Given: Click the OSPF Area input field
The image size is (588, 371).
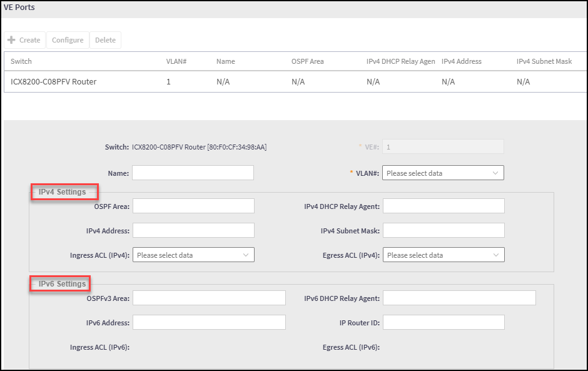Looking at the screenshot, I should point(193,206).
